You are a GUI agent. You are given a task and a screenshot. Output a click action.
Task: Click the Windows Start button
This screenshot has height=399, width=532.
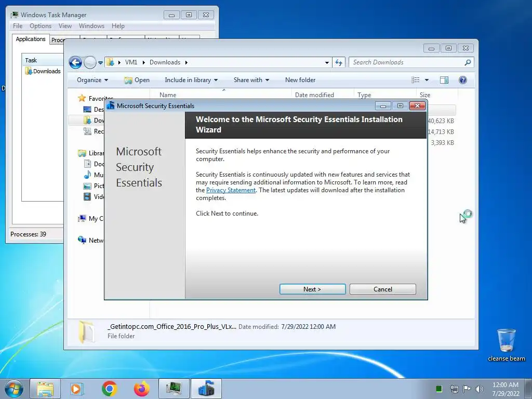click(14, 389)
